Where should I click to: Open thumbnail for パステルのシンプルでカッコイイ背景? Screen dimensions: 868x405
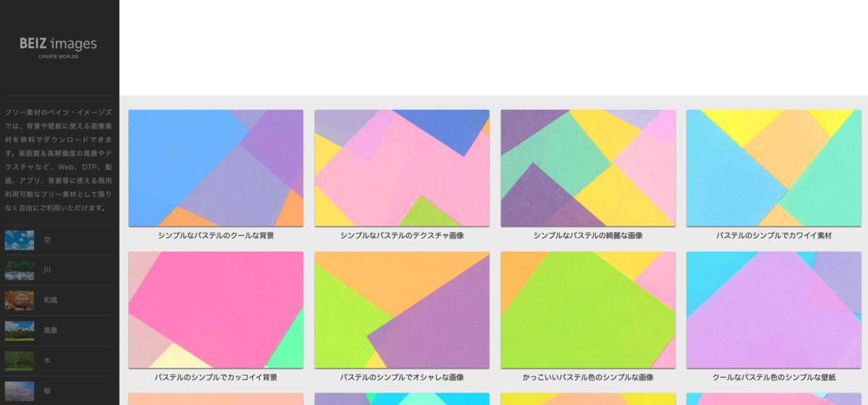(x=216, y=310)
